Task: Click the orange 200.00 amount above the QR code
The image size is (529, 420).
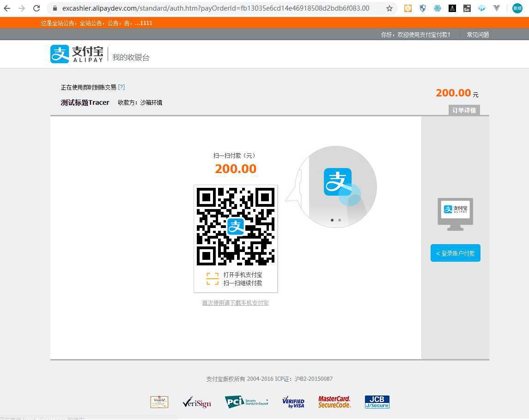Action: pyautogui.click(x=236, y=168)
